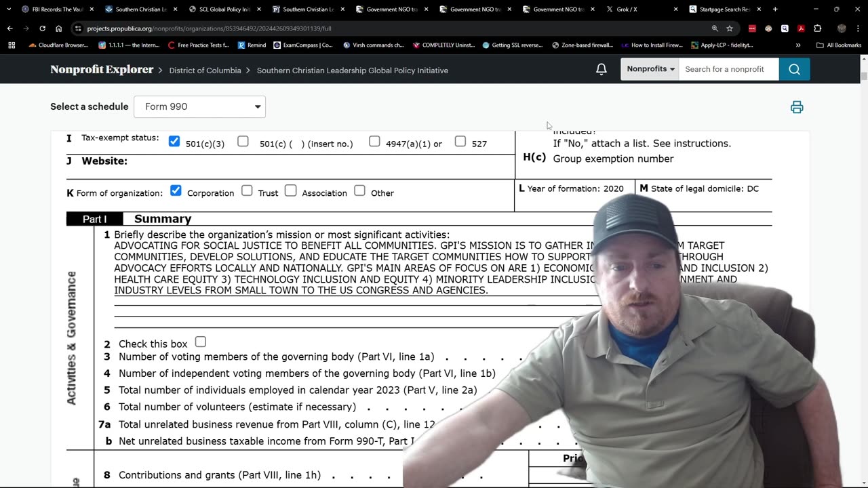
Task: Click the Search for a nonprofit field
Action: [729, 69]
